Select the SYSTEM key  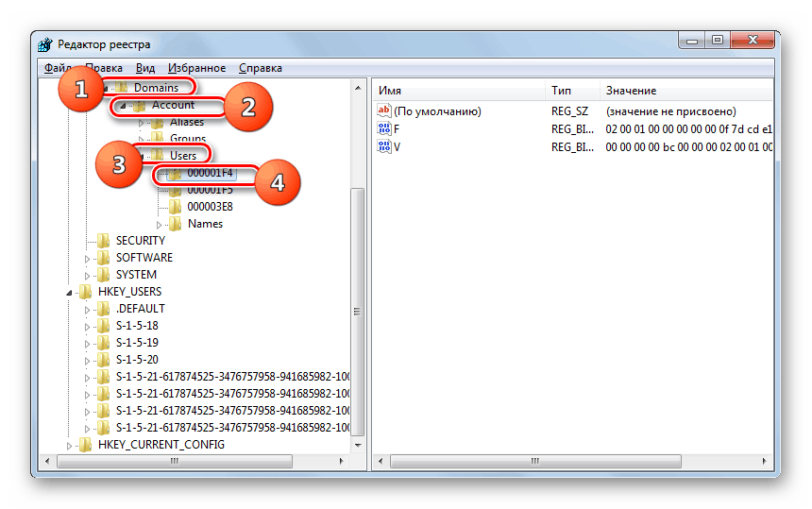click(x=136, y=275)
